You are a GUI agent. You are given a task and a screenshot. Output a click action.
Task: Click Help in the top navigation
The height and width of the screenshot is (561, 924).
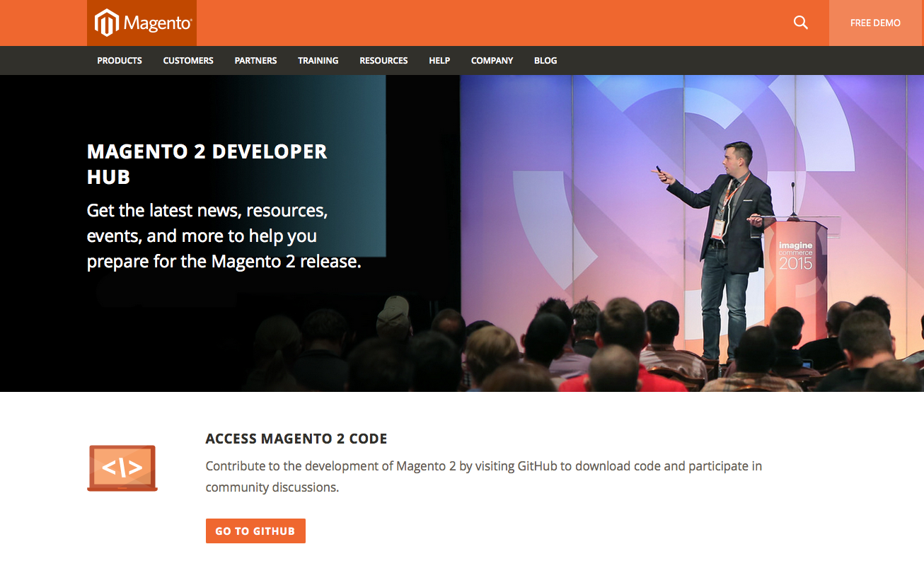tap(439, 61)
